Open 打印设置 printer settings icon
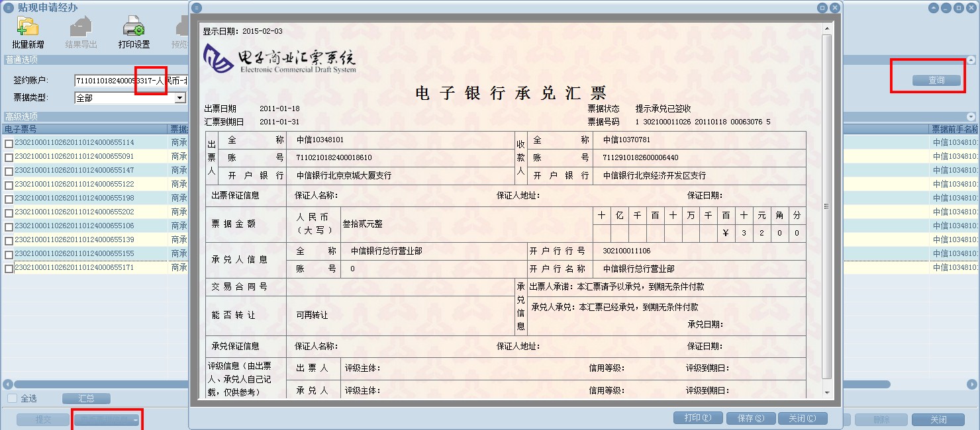The width and height of the screenshot is (980, 430). coord(134,26)
